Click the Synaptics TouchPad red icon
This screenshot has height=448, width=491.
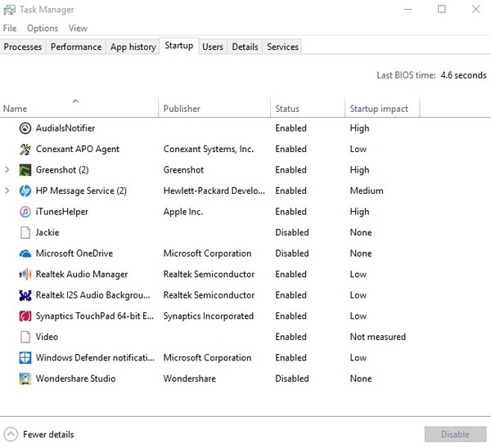(25, 316)
